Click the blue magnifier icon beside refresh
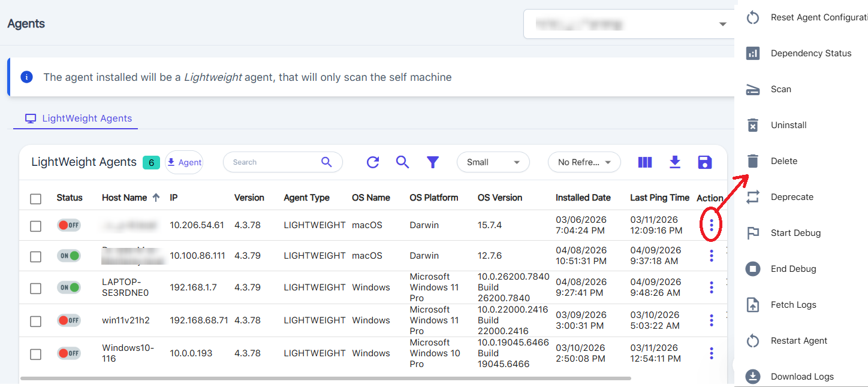Viewport: 868px width, 391px height. (403, 162)
